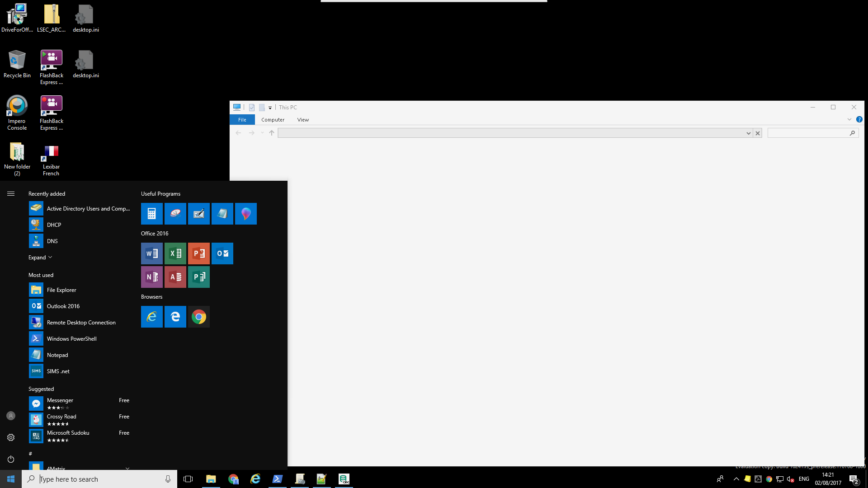Open Settings from the Start menu sidebar
868x488 pixels.
(x=11, y=437)
